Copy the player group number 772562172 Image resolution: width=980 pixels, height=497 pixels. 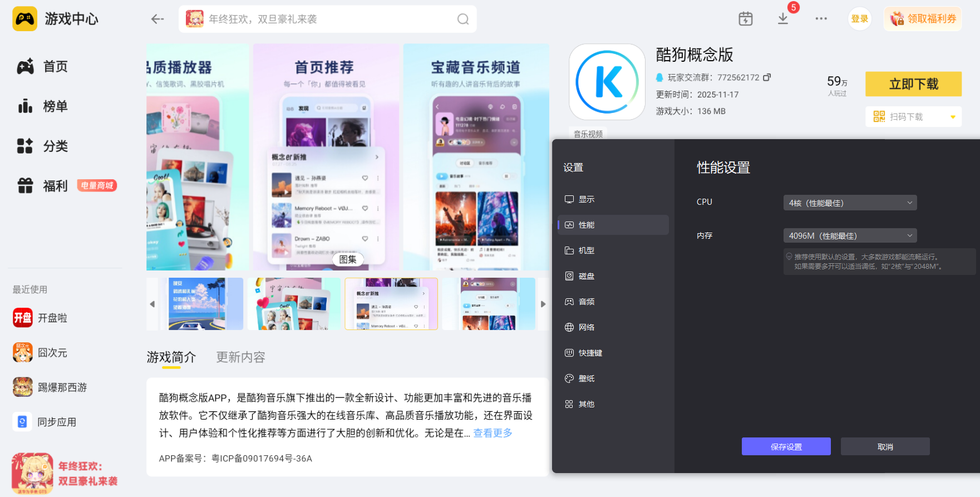(x=767, y=77)
